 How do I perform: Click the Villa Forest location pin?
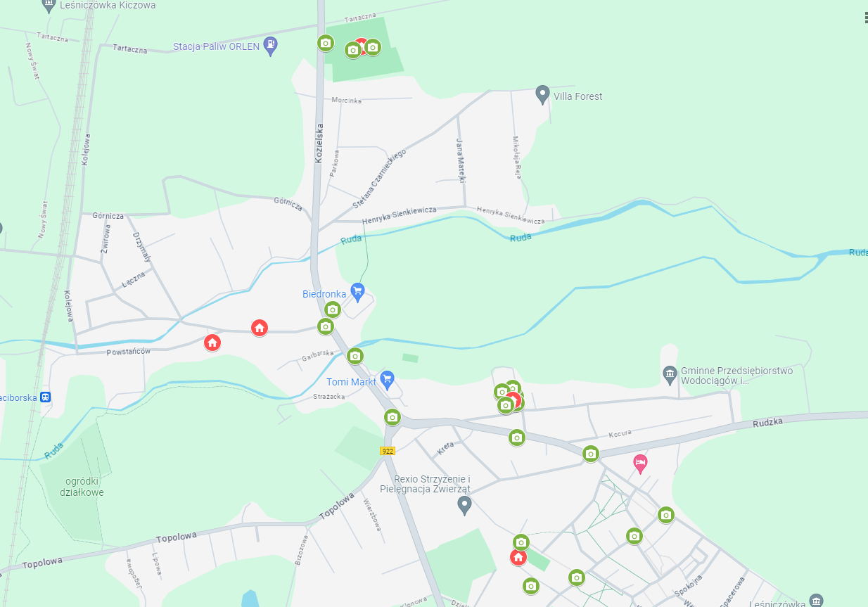tap(542, 94)
